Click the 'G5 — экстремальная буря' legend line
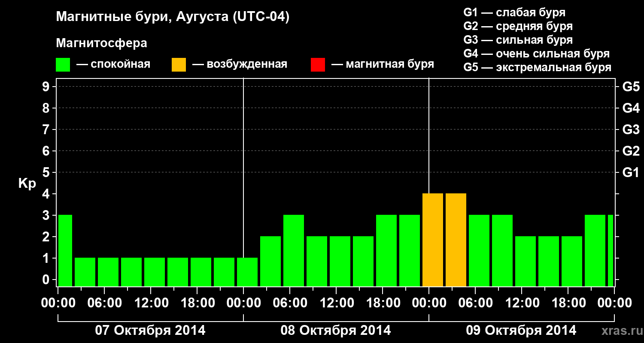The image size is (644, 343). [538, 67]
